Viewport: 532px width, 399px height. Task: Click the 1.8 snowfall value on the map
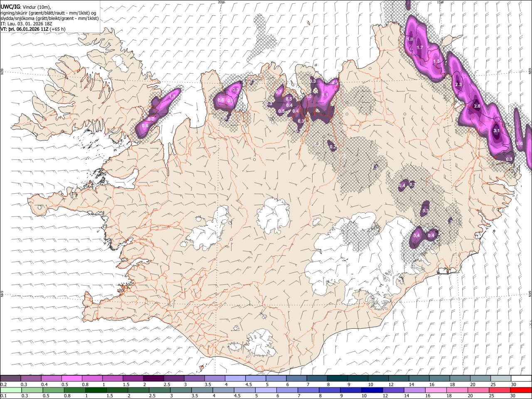coord(409,39)
